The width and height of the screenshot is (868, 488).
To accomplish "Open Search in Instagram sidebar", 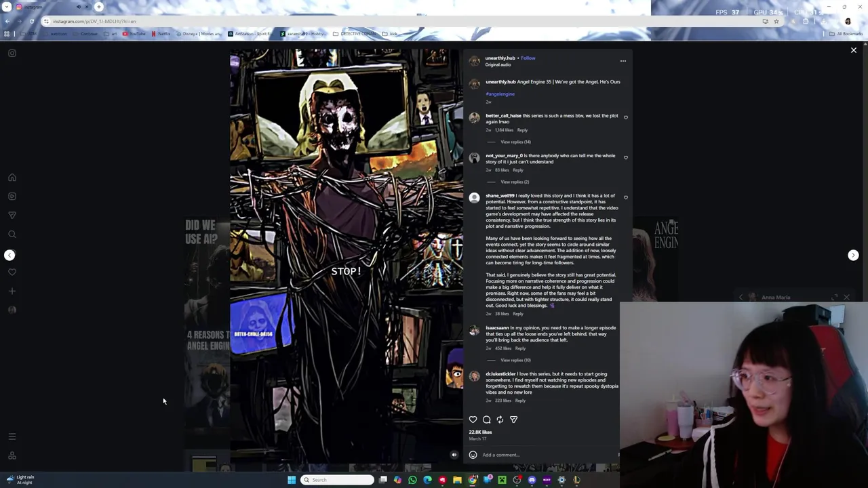I will click(12, 235).
